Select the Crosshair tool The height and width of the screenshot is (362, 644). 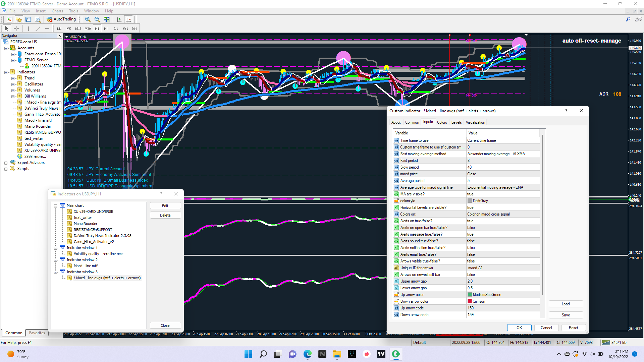tap(16, 29)
